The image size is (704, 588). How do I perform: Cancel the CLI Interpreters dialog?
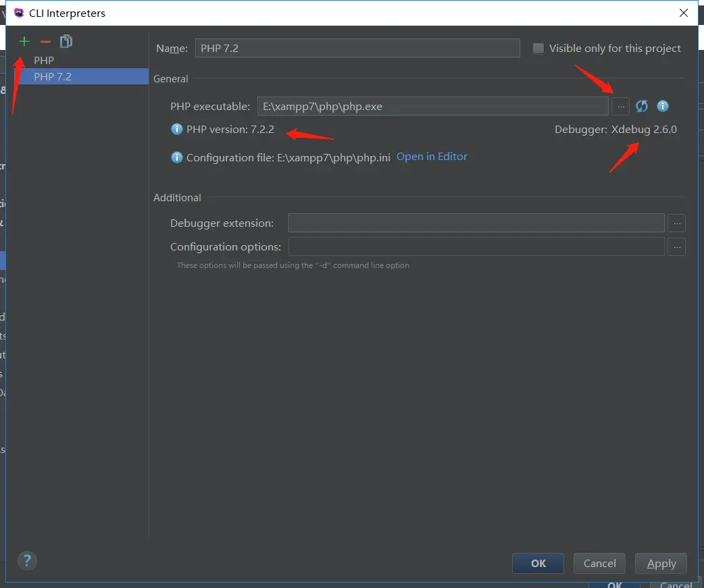[x=599, y=563]
